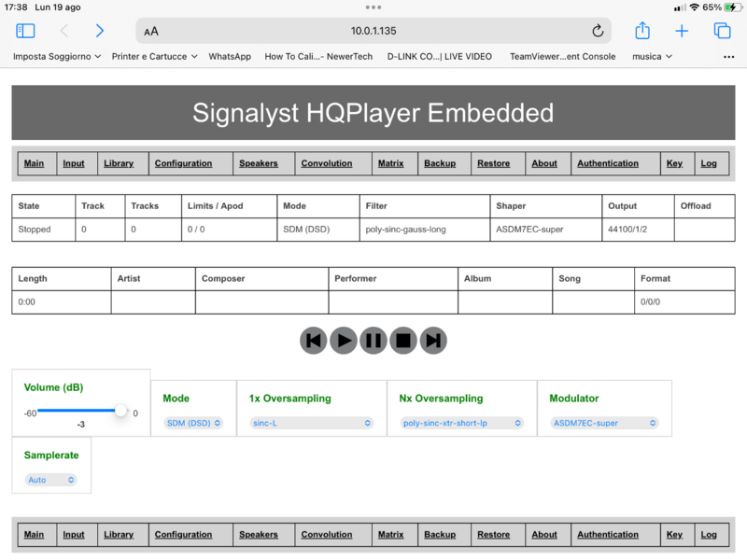Screen dimensions: 747x560
Task: Open Library in the bottom navigation bar
Action: click(x=119, y=535)
